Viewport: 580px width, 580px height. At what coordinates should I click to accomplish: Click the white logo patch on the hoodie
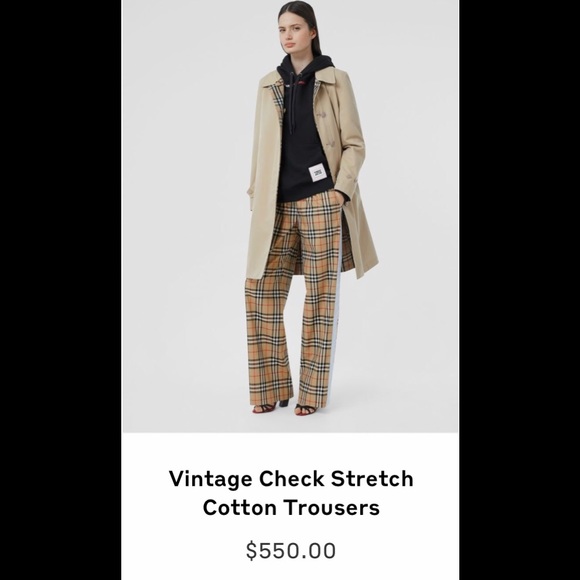pyautogui.click(x=317, y=173)
